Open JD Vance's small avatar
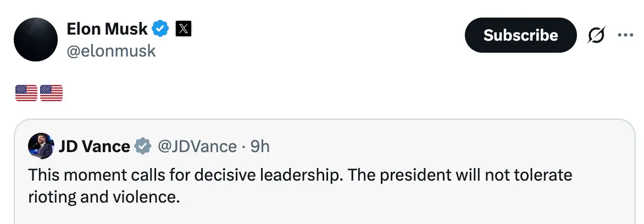Viewport: 644px width, 224px height. click(x=41, y=146)
